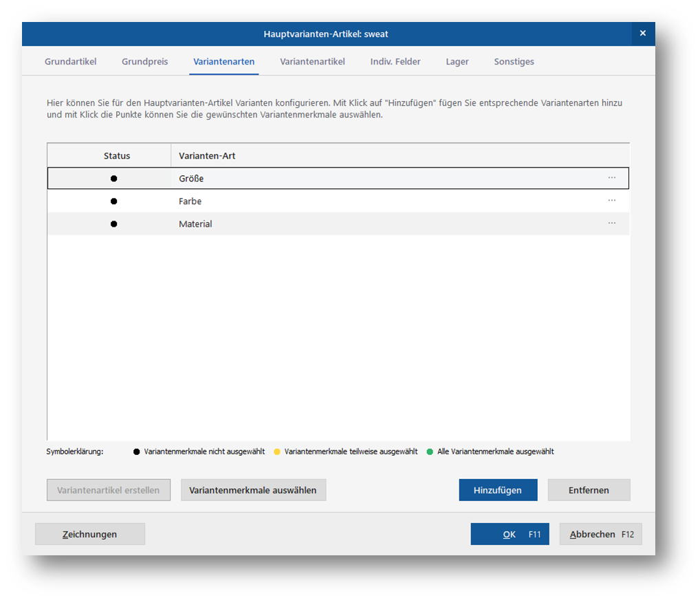
Task: Open the Lager tab
Action: click(457, 62)
